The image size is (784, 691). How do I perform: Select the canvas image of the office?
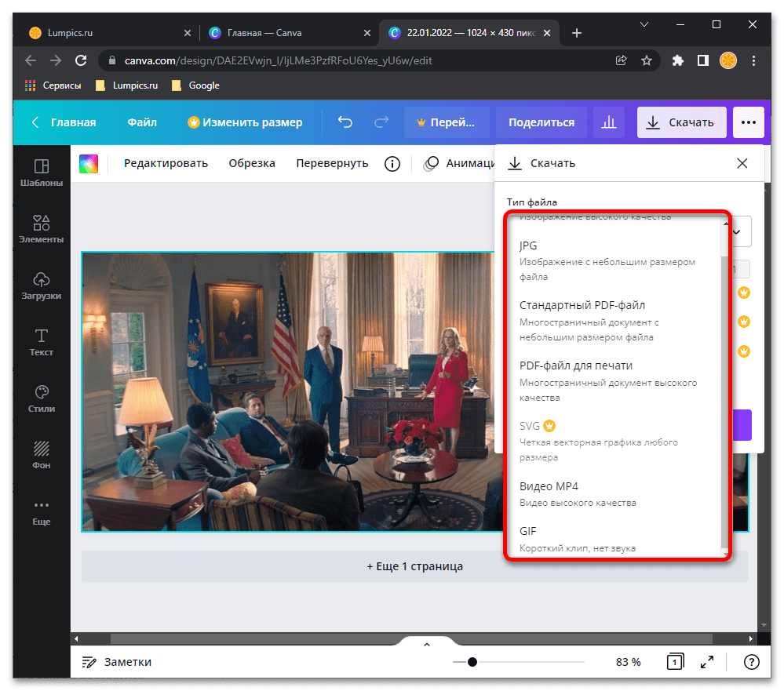(x=292, y=391)
